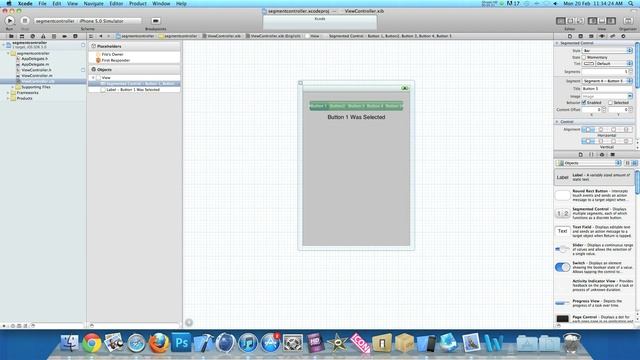Select the Version editor button

click(580, 21)
